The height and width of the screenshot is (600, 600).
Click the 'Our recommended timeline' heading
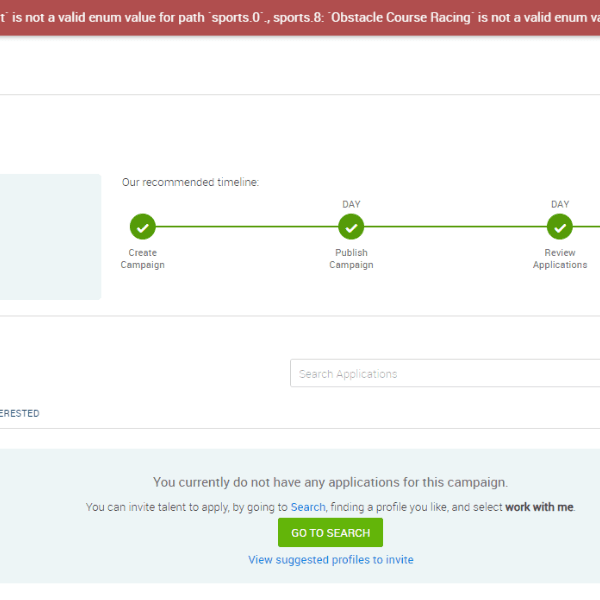(190, 182)
